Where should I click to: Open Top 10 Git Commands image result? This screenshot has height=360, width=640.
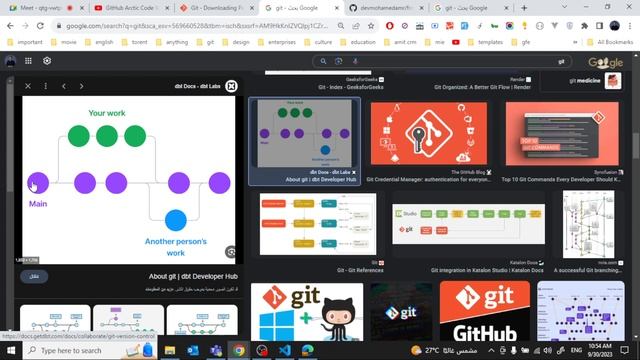coord(562,133)
